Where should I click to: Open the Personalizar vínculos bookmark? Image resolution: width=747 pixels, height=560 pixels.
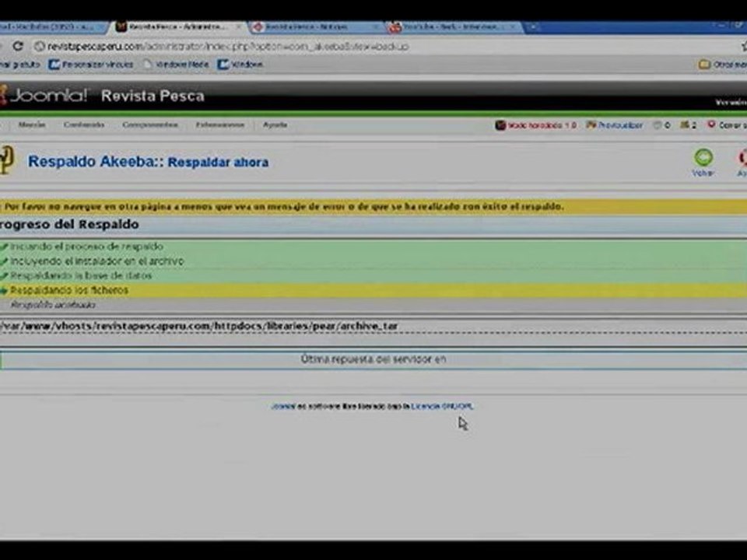tap(90, 65)
